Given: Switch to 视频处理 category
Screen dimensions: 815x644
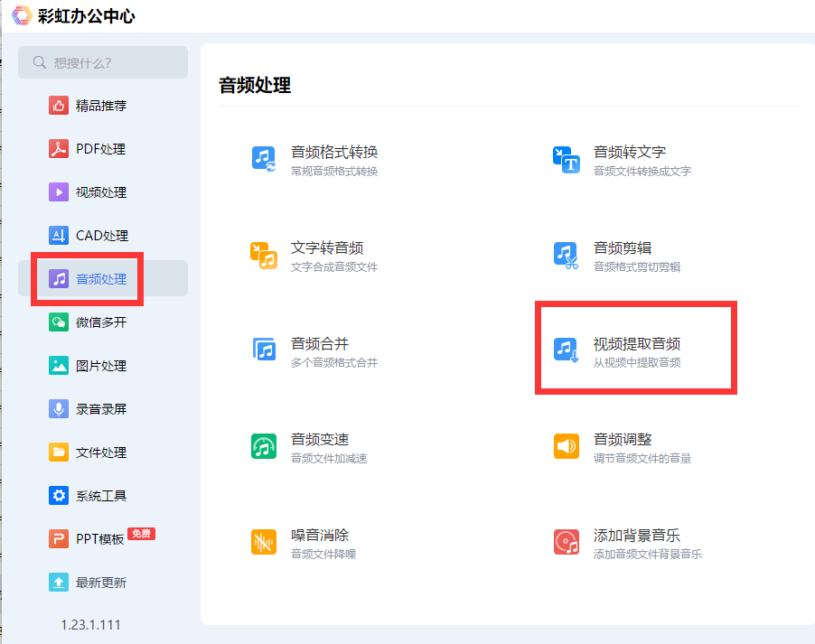Looking at the screenshot, I should [101, 192].
